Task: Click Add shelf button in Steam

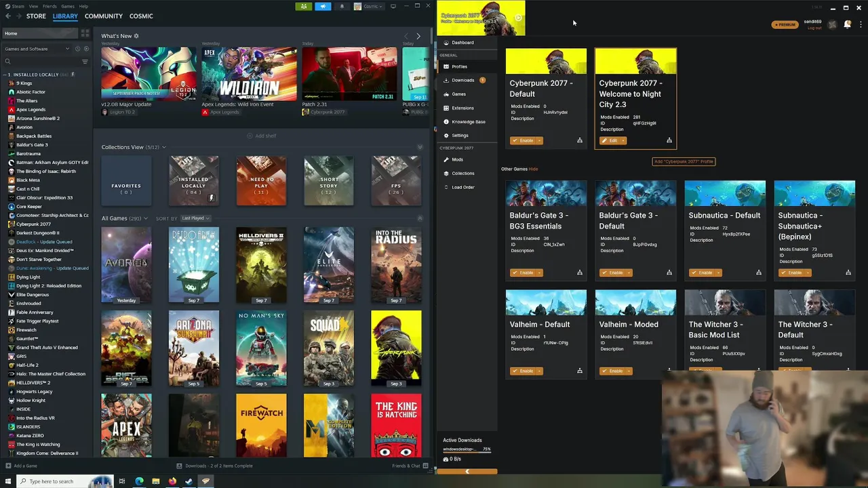Action: point(262,136)
